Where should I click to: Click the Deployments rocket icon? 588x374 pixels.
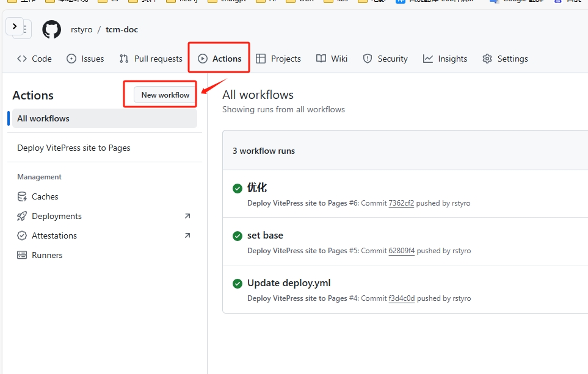tap(22, 216)
